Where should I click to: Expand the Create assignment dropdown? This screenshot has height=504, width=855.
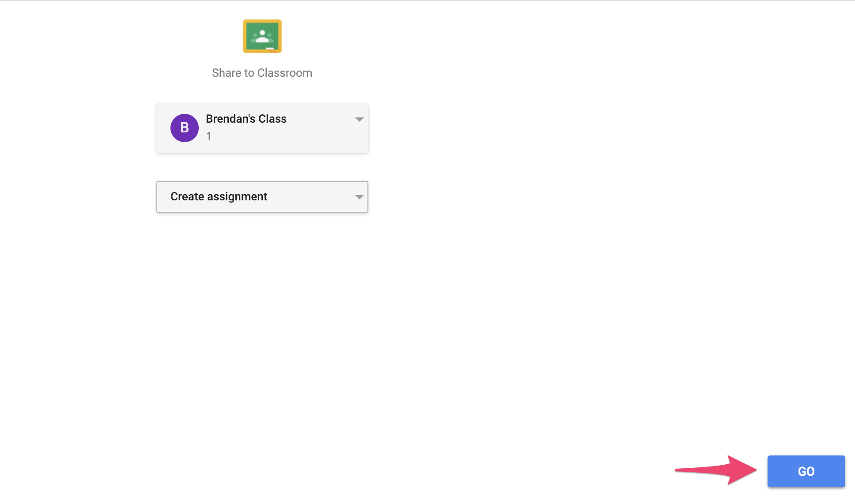(x=262, y=196)
